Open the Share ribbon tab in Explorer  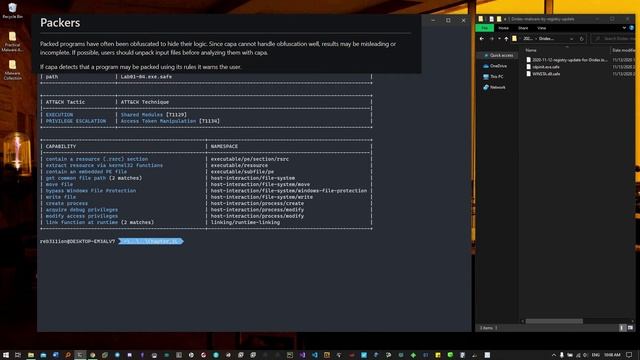click(523, 28)
